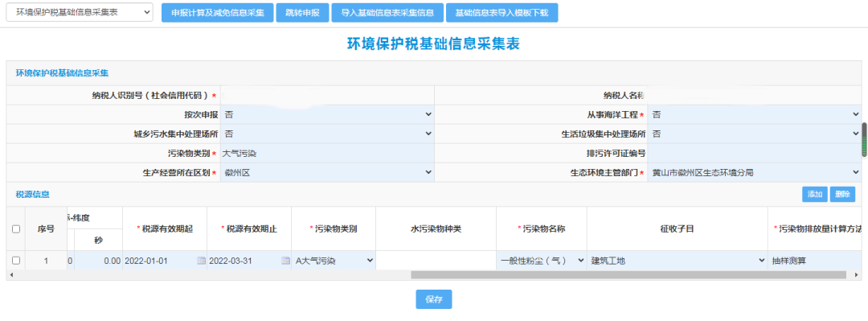Tick the header select-all checkbox
The image size is (868, 321).
point(15,229)
